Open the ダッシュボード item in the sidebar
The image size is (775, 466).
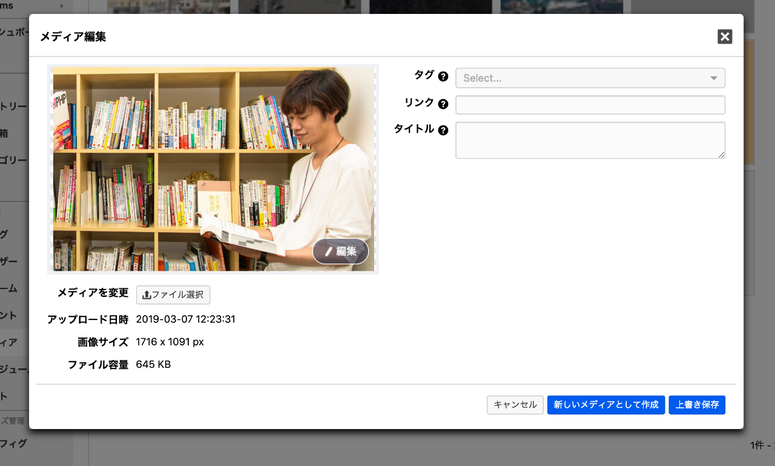14,30
